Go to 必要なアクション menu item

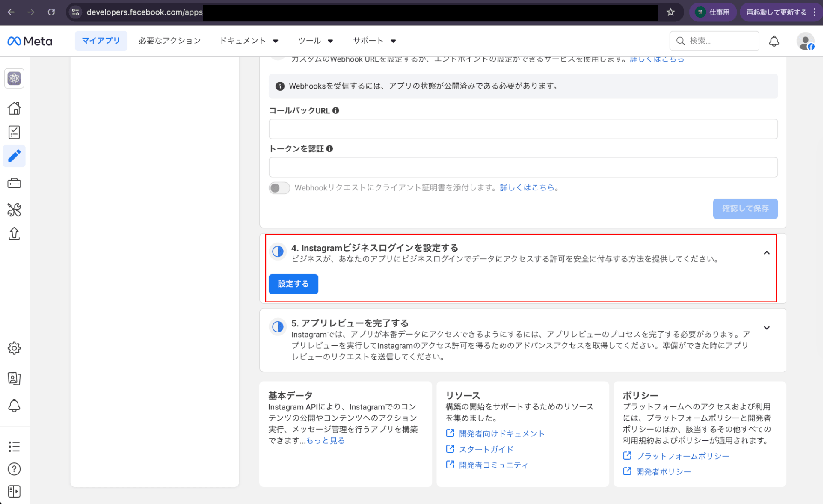(169, 41)
